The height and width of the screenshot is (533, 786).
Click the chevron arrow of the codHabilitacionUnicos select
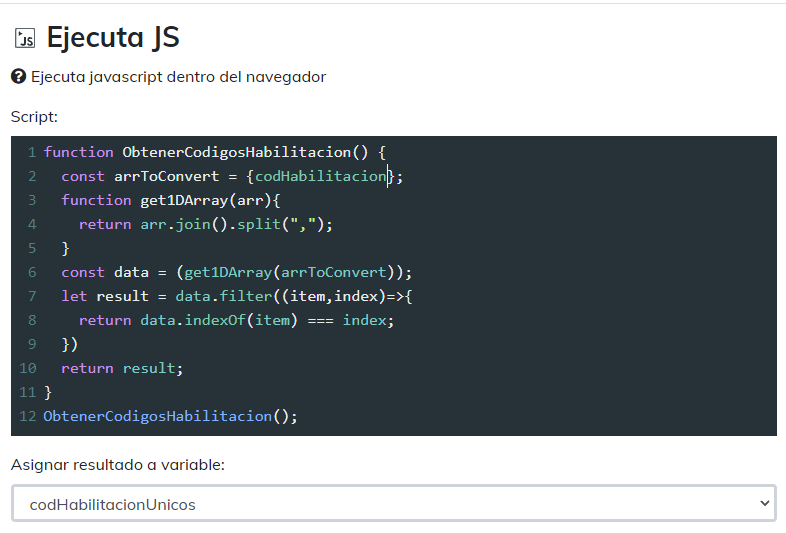(765, 504)
